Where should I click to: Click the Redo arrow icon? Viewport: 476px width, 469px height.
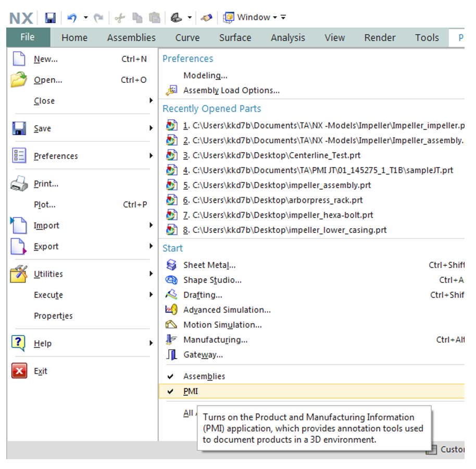point(98,18)
